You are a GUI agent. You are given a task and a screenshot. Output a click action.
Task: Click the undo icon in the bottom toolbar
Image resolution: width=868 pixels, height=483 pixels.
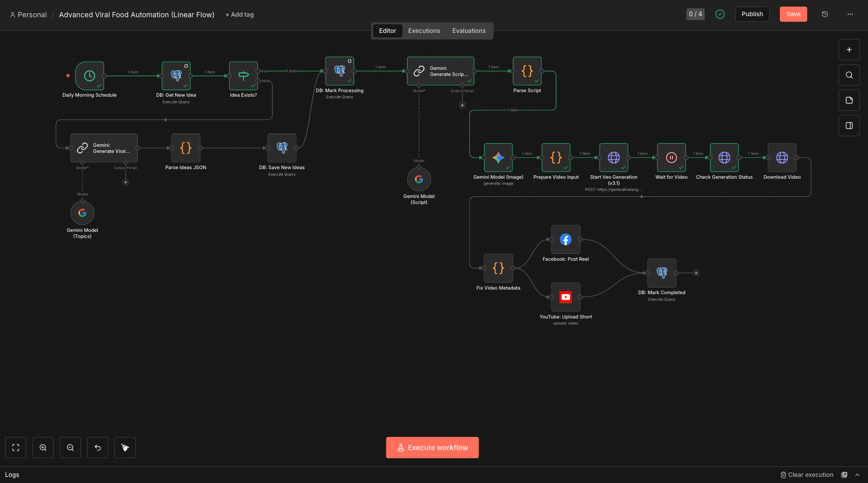point(97,448)
